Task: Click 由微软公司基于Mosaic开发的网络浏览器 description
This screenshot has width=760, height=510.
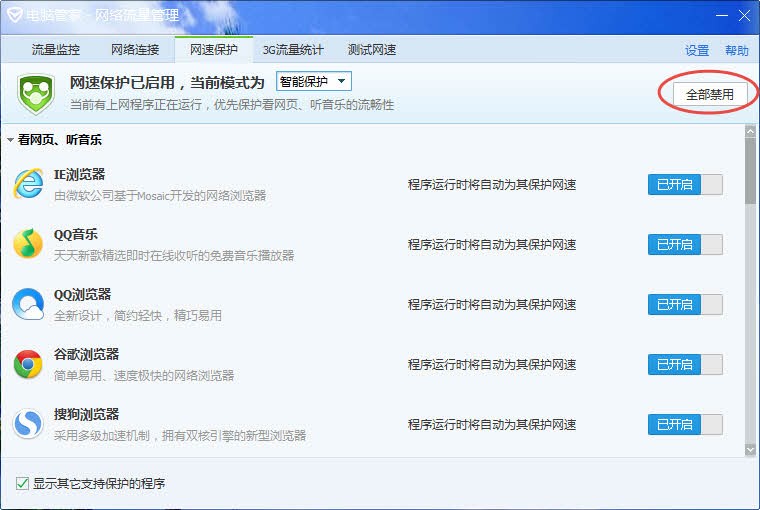Action: click(160, 196)
